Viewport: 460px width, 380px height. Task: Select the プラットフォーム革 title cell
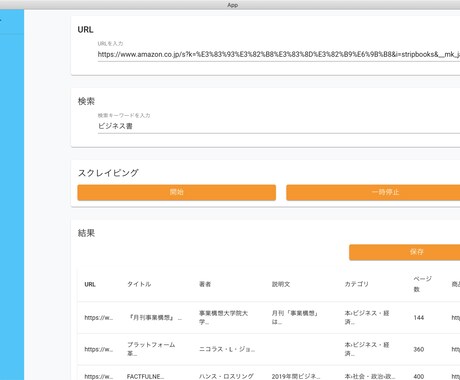pyautogui.click(x=151, y=349)
